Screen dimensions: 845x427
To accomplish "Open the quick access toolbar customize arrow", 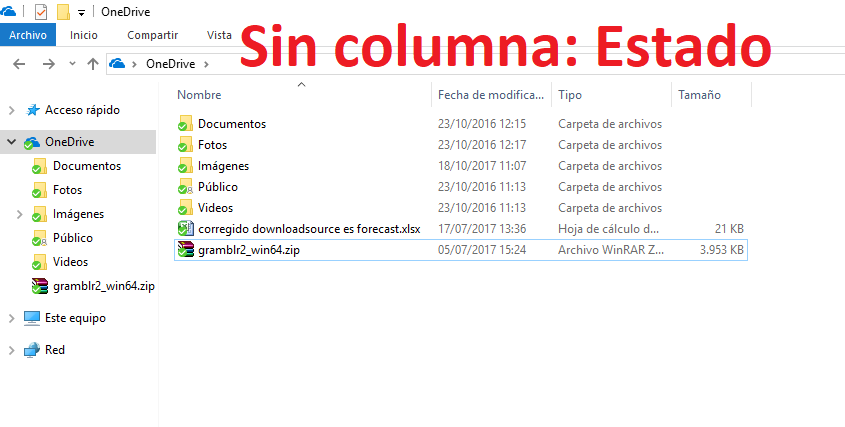I will click(x=81, y=12).
